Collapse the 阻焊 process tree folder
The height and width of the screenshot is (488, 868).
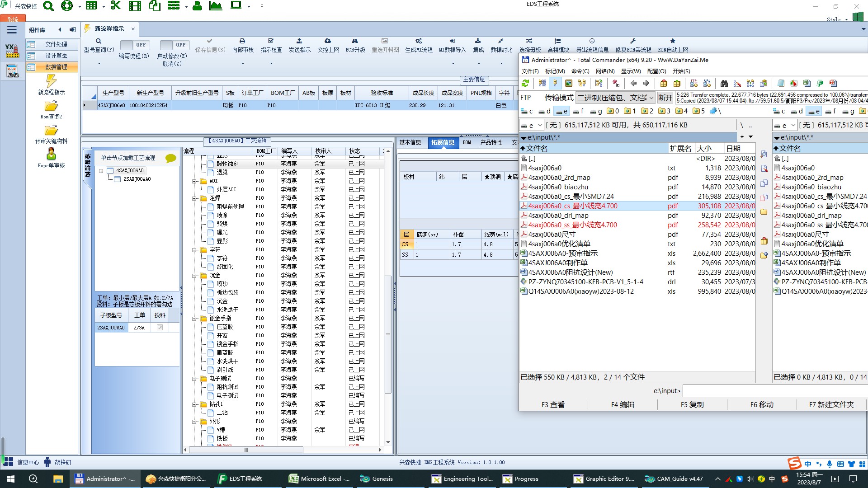194,198
